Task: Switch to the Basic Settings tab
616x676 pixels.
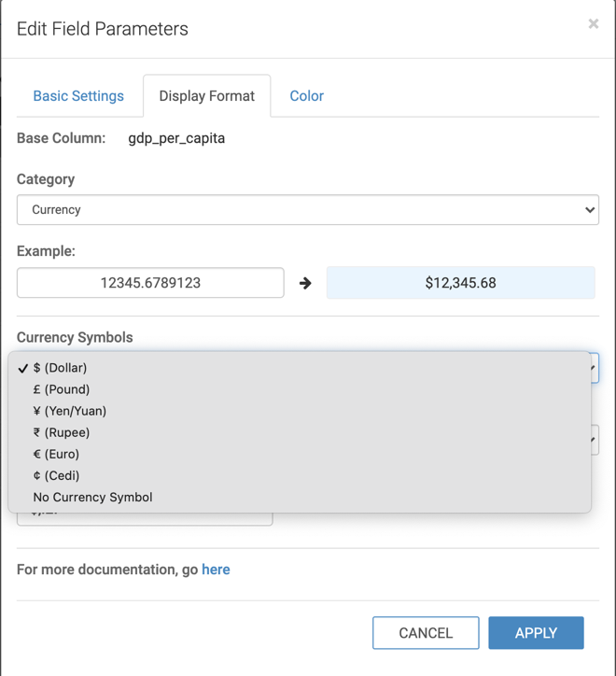Action: [x=78, y=96]
